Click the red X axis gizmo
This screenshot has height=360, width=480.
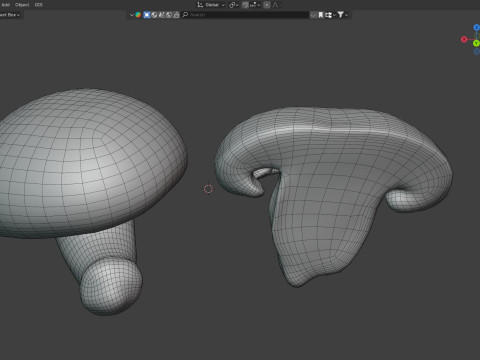[x=464, y=39]
